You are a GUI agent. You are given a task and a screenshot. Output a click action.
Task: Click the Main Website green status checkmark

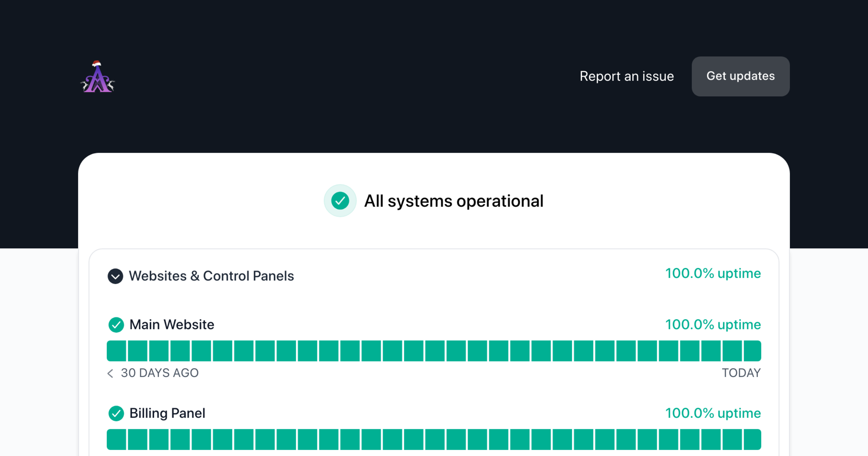pos(116,325)
